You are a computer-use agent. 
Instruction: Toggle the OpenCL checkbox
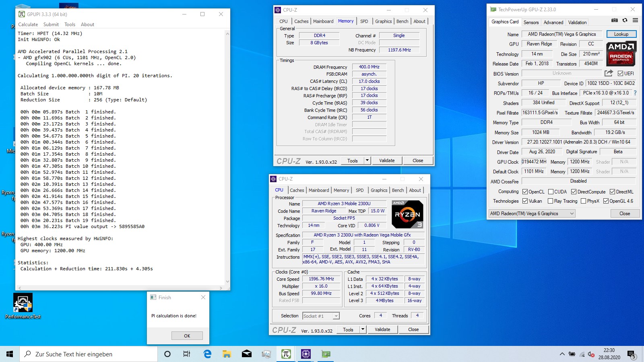point(525,192)
